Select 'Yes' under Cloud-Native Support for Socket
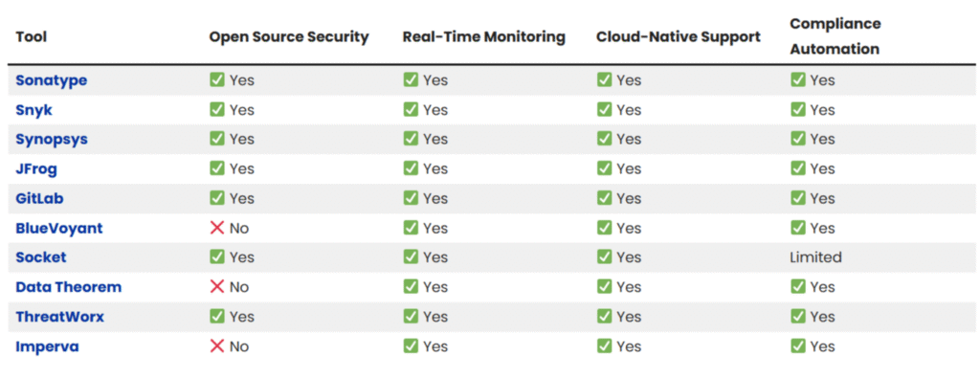The image size is (980, 378). [630, 258]
